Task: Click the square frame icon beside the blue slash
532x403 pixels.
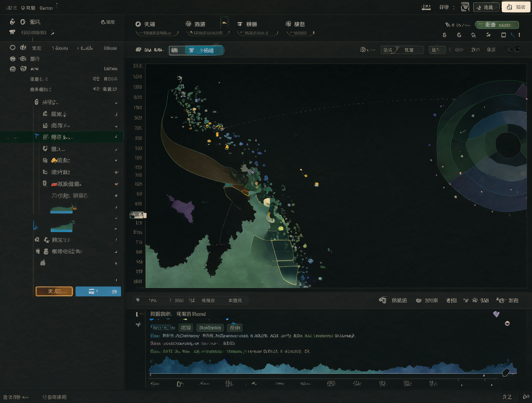Action: pyautogui.click(x=504, y=35)
